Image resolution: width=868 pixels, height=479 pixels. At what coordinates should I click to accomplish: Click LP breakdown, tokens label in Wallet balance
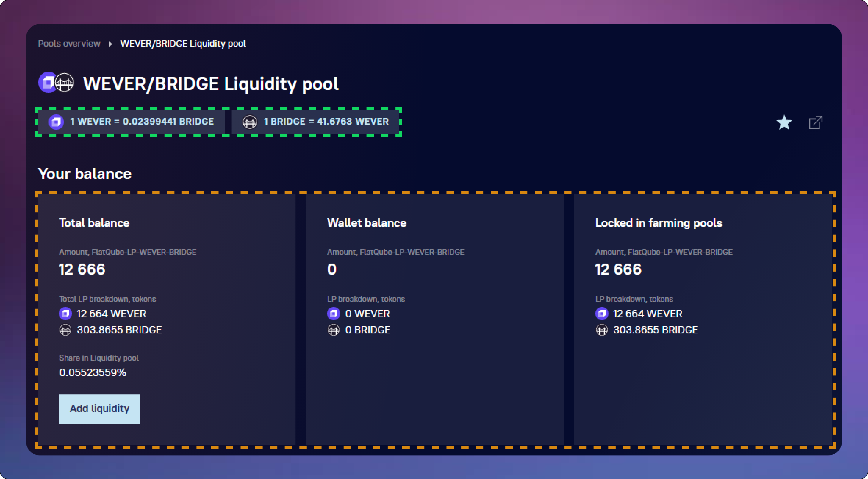366,299
